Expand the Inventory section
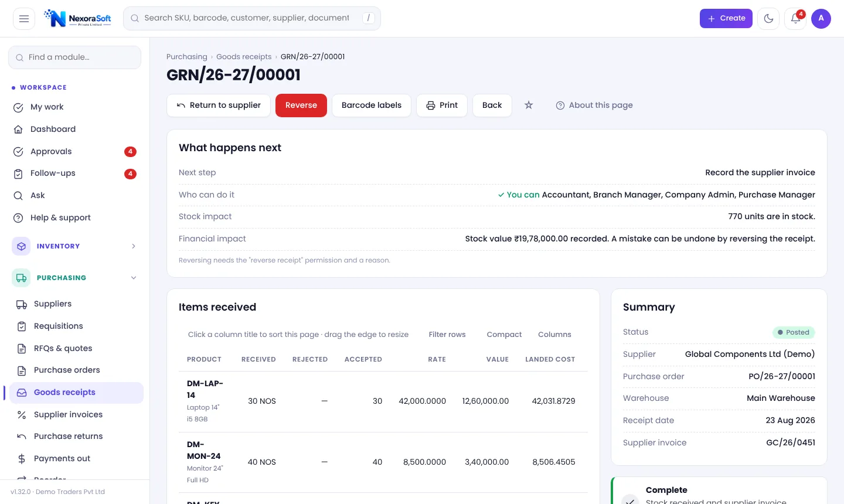Screen dimensions: 844x504 click(x=75, y=246)
